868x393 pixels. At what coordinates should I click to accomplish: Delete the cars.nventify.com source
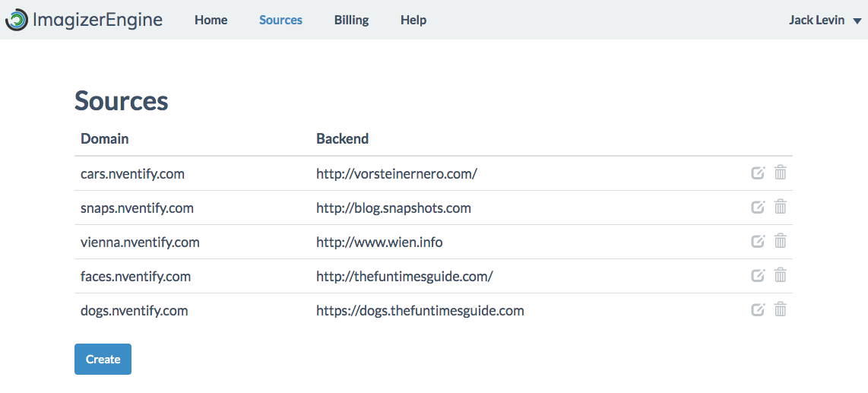point(780,173)
